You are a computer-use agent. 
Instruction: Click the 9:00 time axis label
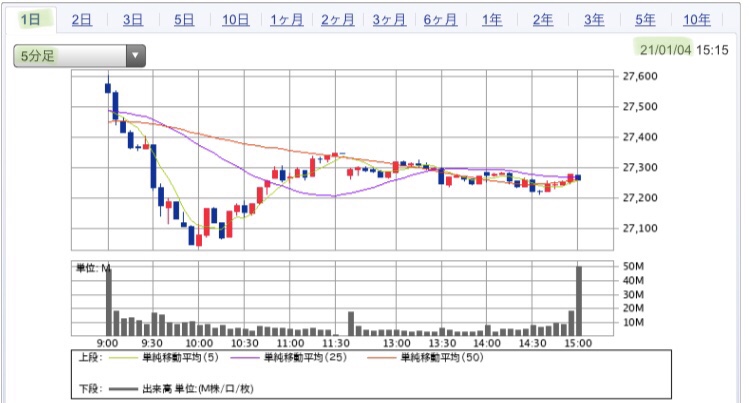(107, 343)
